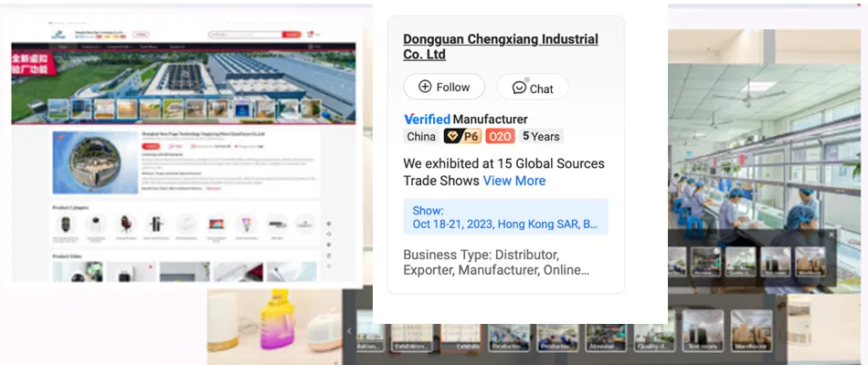Click the red search button in storefront header
This screenshot has width=868, height=365.
[291, 35]
